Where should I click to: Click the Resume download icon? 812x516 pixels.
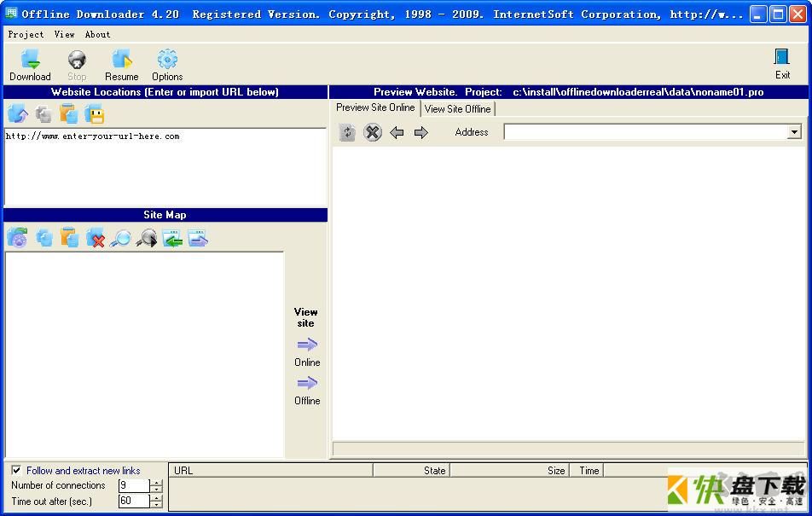[x=121, y=63]
